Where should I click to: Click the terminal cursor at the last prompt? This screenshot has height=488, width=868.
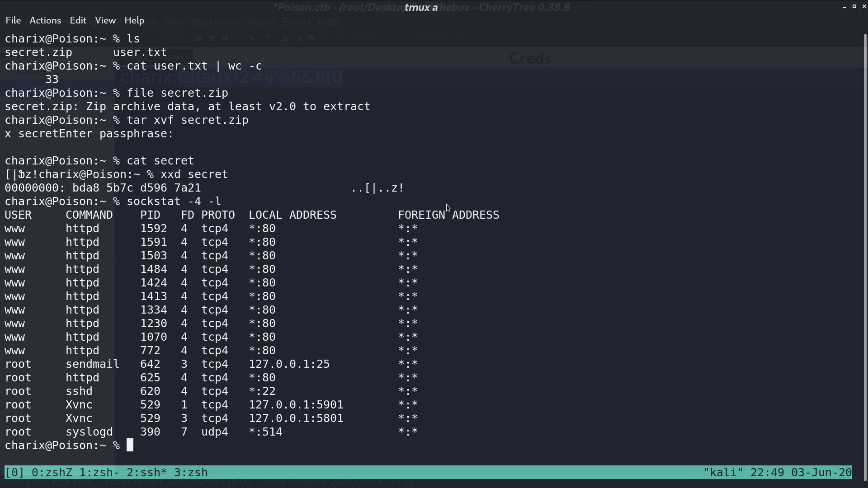click(x=130, y=446)
